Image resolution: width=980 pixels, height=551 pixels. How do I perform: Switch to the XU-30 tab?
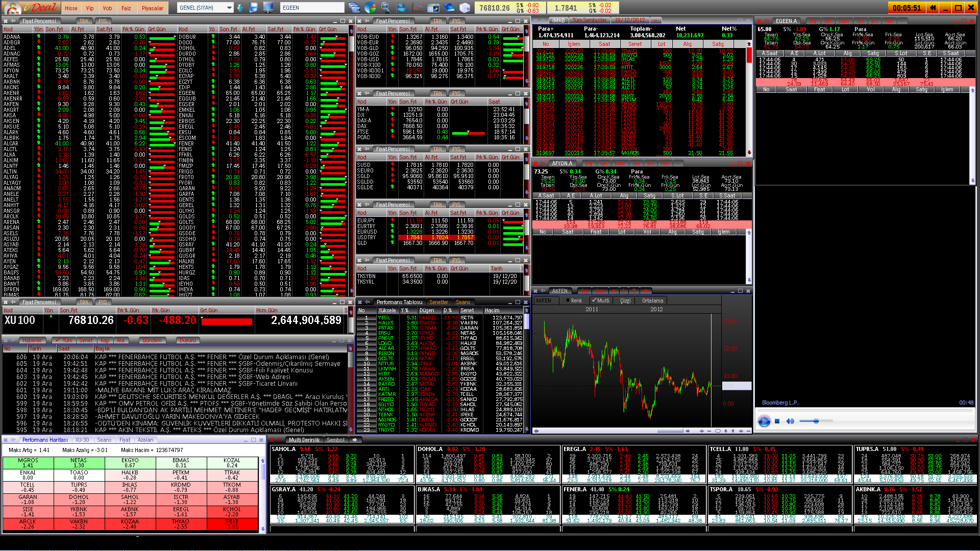point(82,440)
